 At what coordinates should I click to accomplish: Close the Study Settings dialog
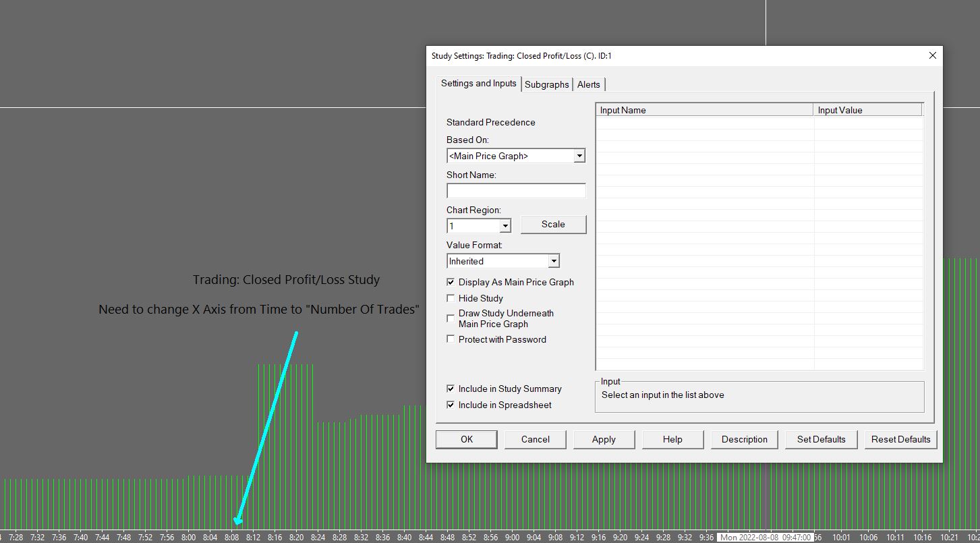tap(933, 56)
